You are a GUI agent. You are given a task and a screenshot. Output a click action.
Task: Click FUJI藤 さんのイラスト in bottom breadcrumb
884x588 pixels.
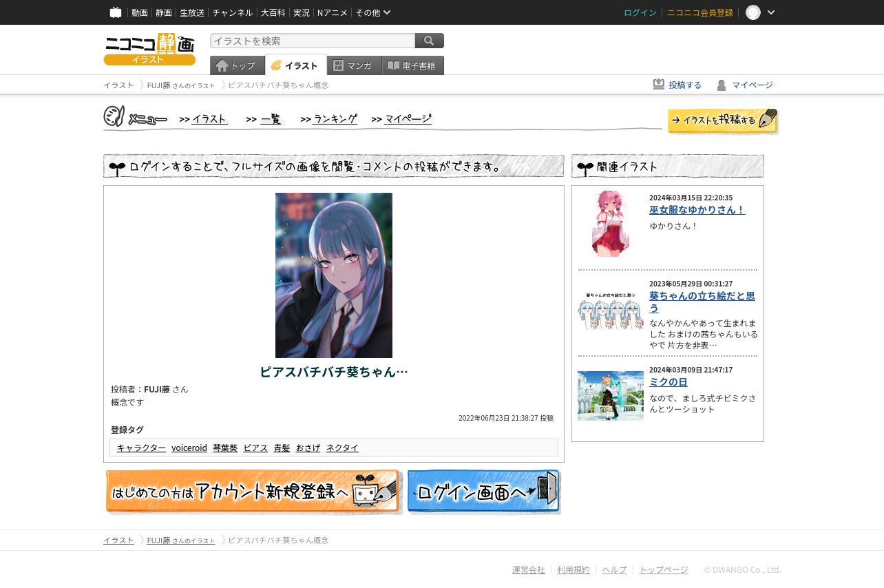(181, 540)
